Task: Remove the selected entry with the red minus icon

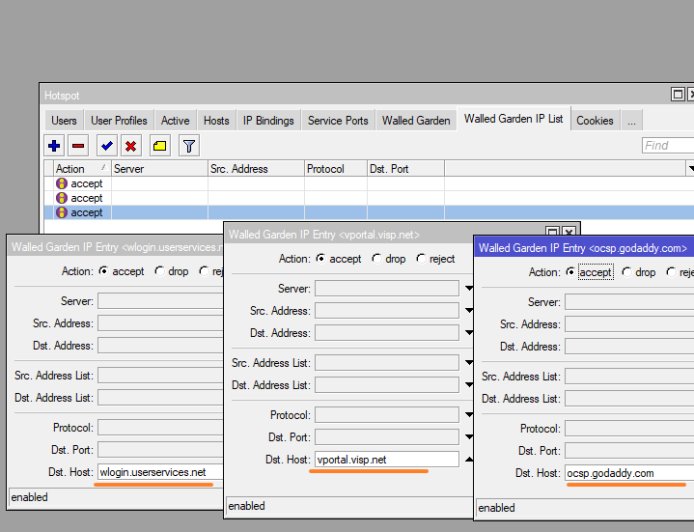Action: tap(78, 146)
